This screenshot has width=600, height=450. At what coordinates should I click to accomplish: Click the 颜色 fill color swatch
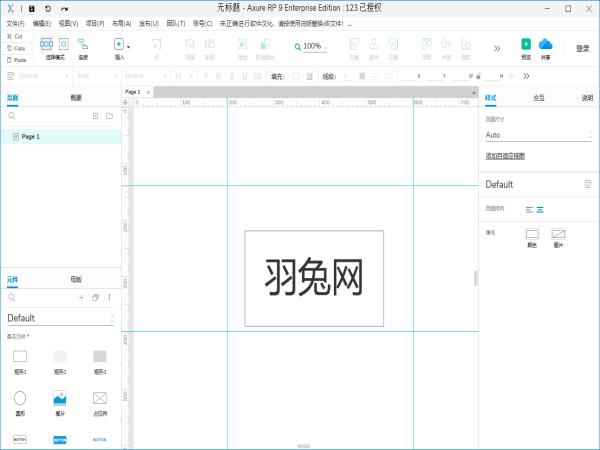(532, 234)
